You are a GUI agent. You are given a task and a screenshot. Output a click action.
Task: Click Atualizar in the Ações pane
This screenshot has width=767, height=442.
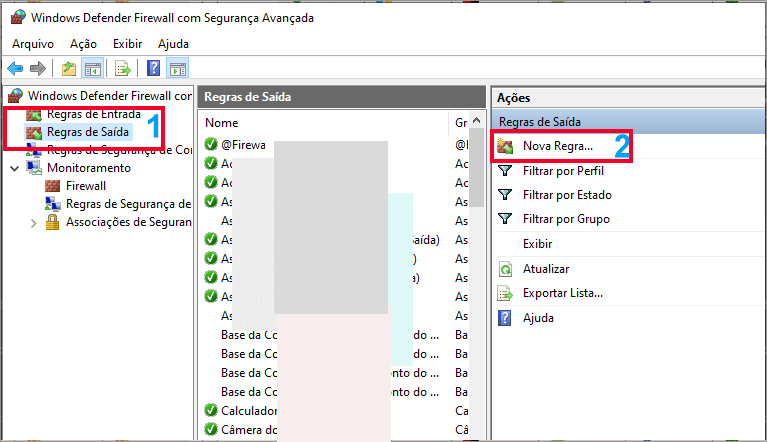point(546,269)
